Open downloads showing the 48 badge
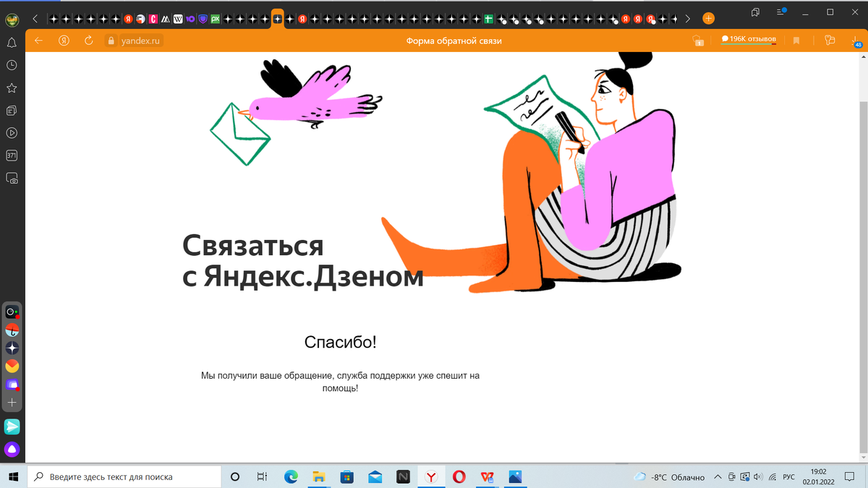The image size is (868, 488). point(856,42)
